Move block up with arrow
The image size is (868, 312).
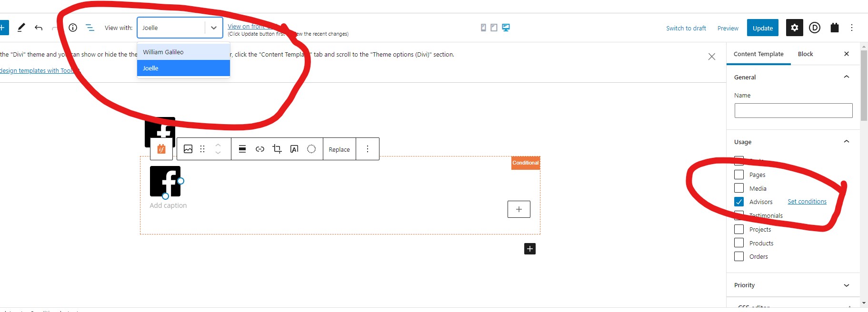(x=218, y=145)
